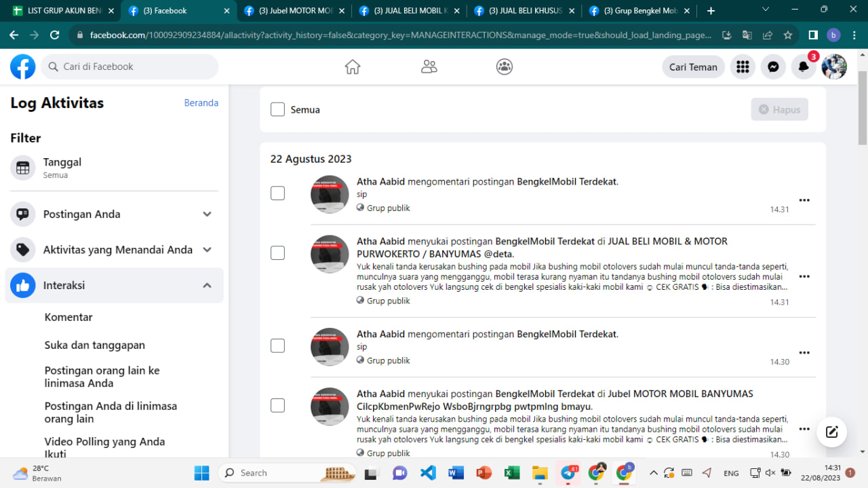Open a new Chrome tab
This screenshot has width=868, height=488.
711,11
